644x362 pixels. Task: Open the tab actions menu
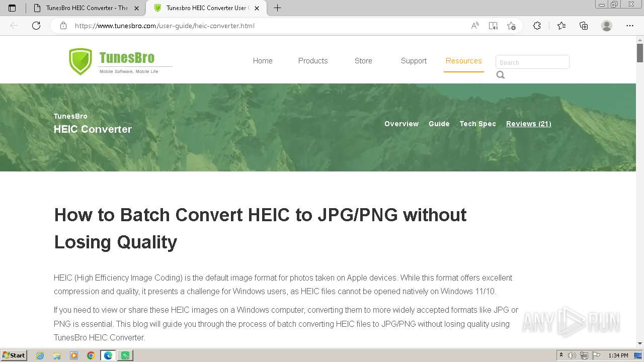(x=12, y=8)
